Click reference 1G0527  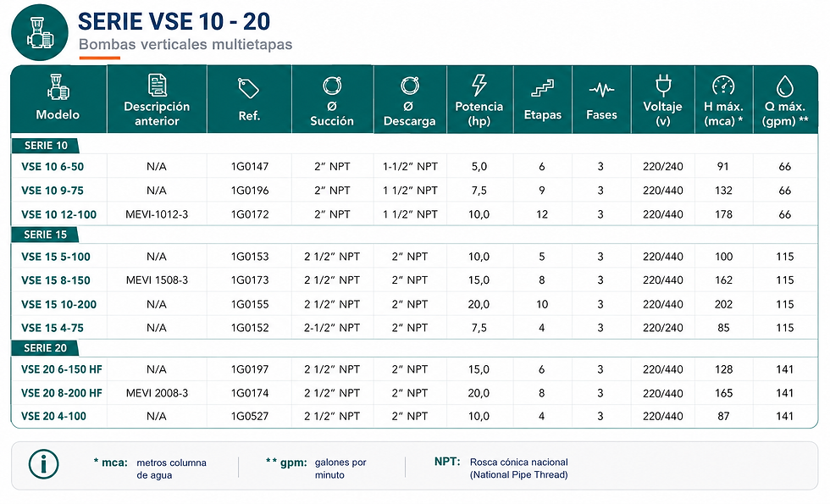coord(250,416)
